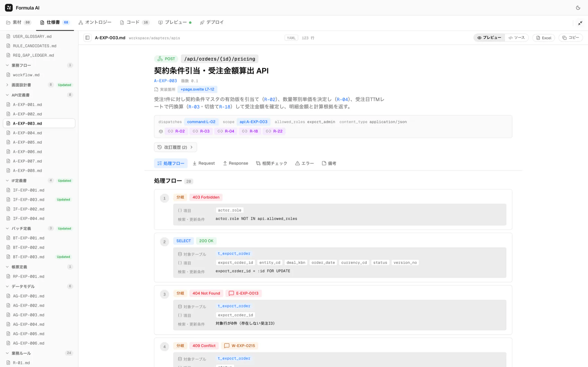Select the 備考 section tab
This screenshot has width=588, height=367.
[329, 163]
